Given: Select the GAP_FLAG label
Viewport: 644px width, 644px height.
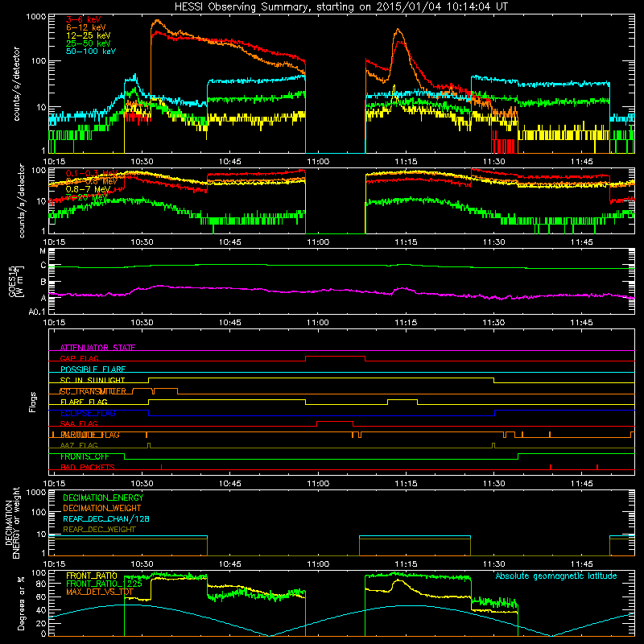Looking at the screenshot, I should (x=79, y=358).
